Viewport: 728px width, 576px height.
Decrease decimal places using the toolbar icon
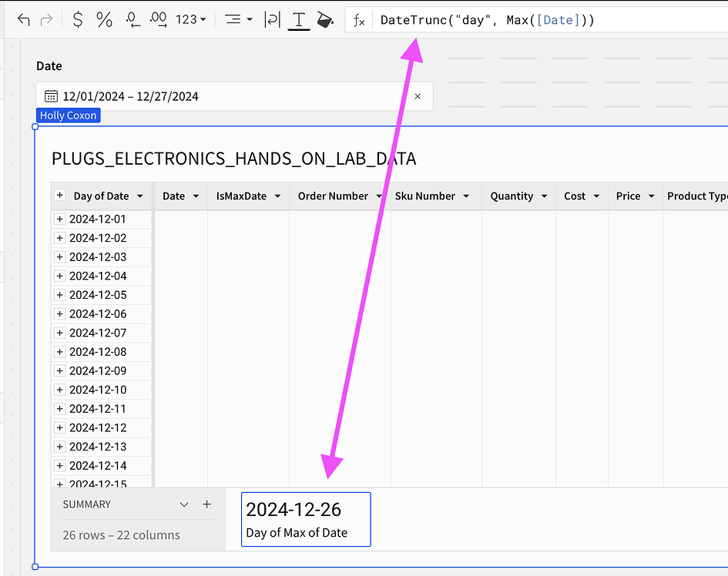(x=130, y=20)
